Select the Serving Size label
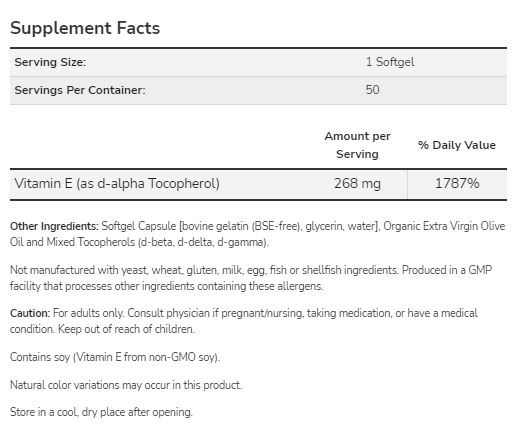 click(50, 62)
